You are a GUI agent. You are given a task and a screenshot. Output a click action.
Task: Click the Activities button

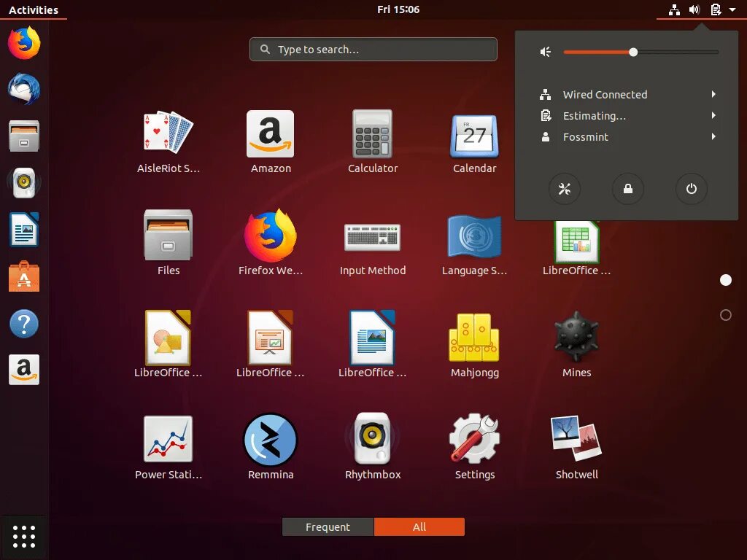(x=34, y=9)
